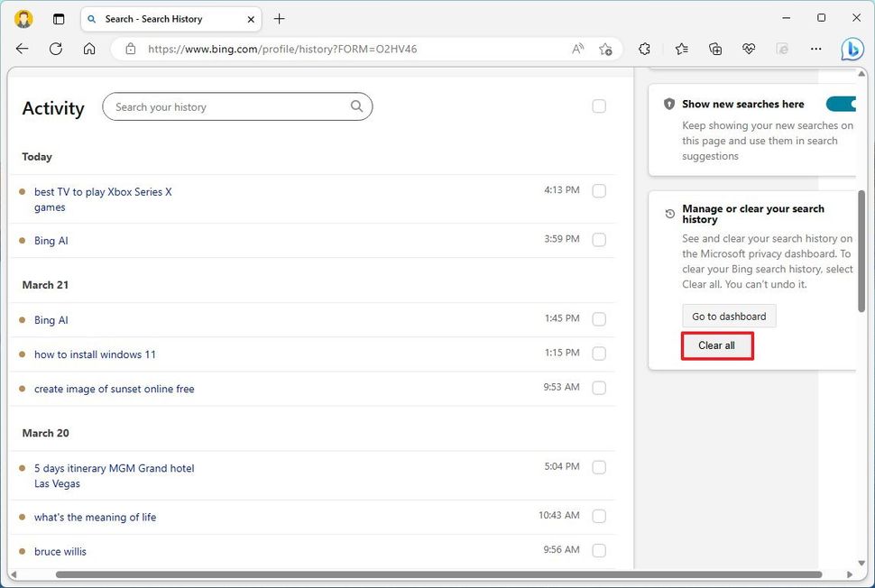875x588 pixels.
Task: Open a new browser tab
Action: click(x=279, y=18)
